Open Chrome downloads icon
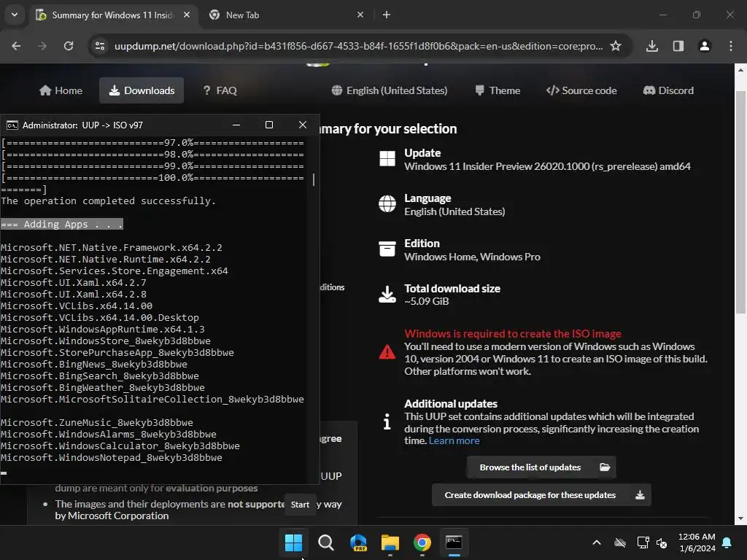 click(x=652, y=46)
